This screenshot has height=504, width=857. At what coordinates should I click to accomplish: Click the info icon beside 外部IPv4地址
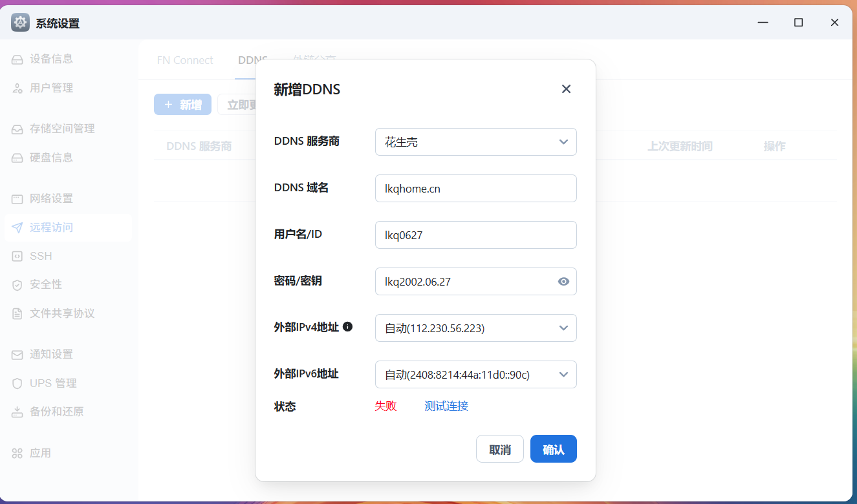click(x=347, y=326)
